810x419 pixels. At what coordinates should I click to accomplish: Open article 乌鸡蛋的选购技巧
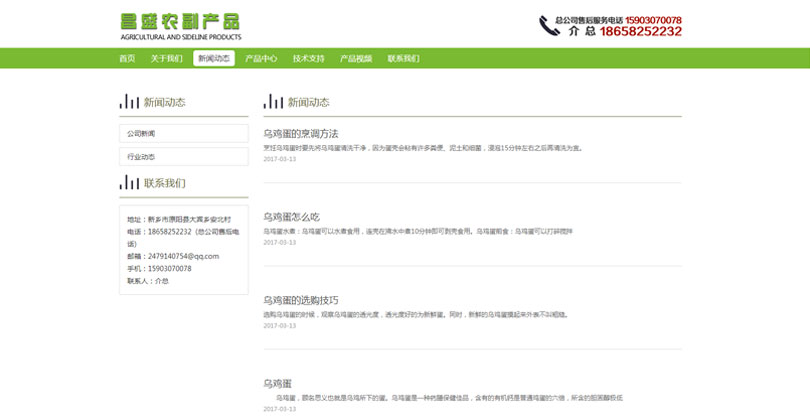[x=300, y=300]
